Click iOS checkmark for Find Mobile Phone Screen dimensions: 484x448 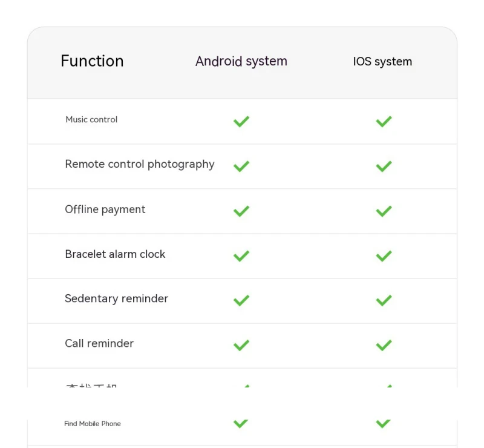[384, 423]
